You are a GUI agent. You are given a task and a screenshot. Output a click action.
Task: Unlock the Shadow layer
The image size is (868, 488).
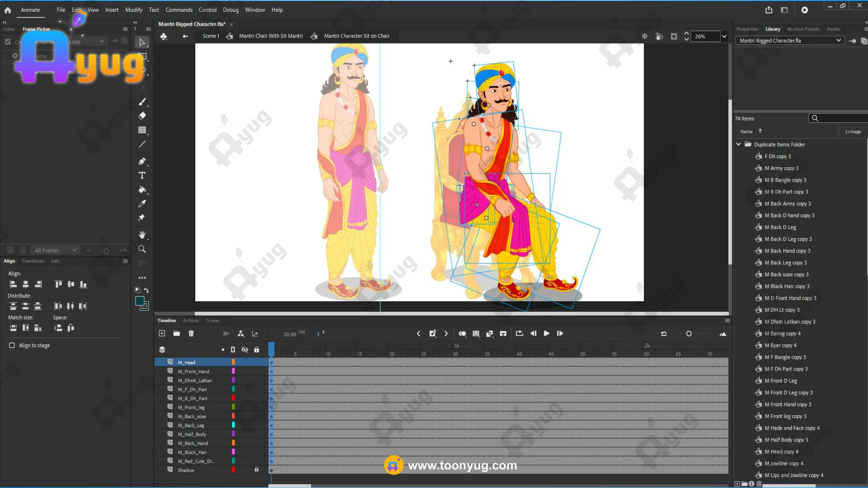coord(256,469)
